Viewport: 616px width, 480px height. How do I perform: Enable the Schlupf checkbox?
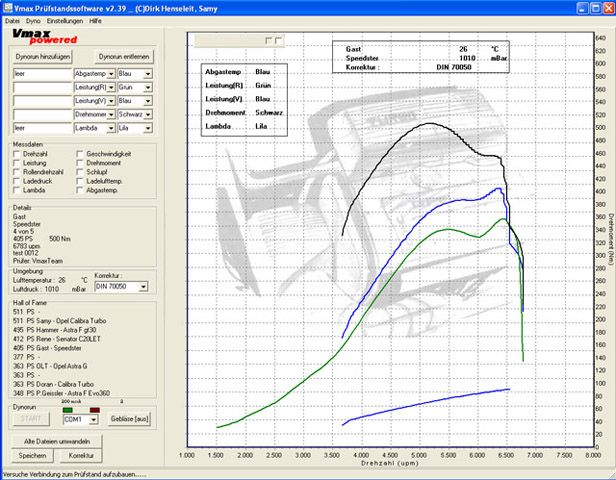80,172
